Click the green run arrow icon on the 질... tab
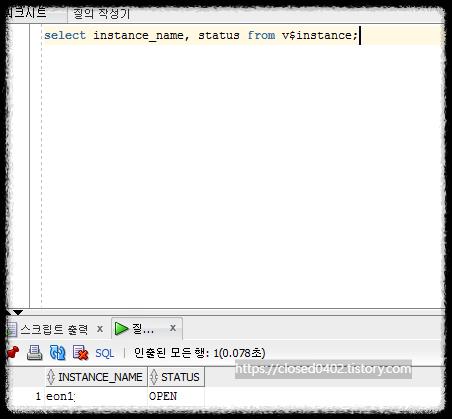The width and height of the screenshot is (452, 419). (x=121, y=329)
